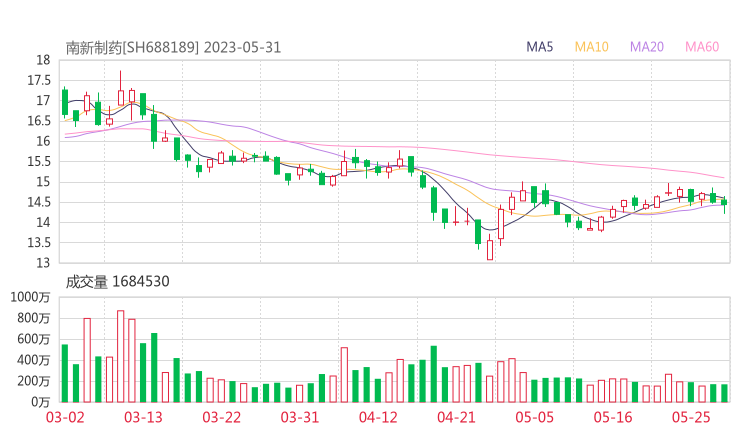Click the 04-21 date axis label
740x440 pixels.
point(456,417)
